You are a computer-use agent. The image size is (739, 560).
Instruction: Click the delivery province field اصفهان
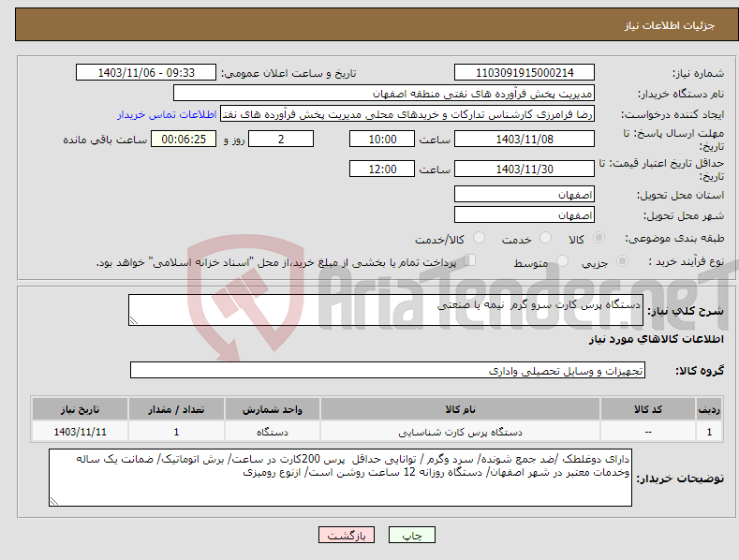pyautogui.click(x=525, y=194)
